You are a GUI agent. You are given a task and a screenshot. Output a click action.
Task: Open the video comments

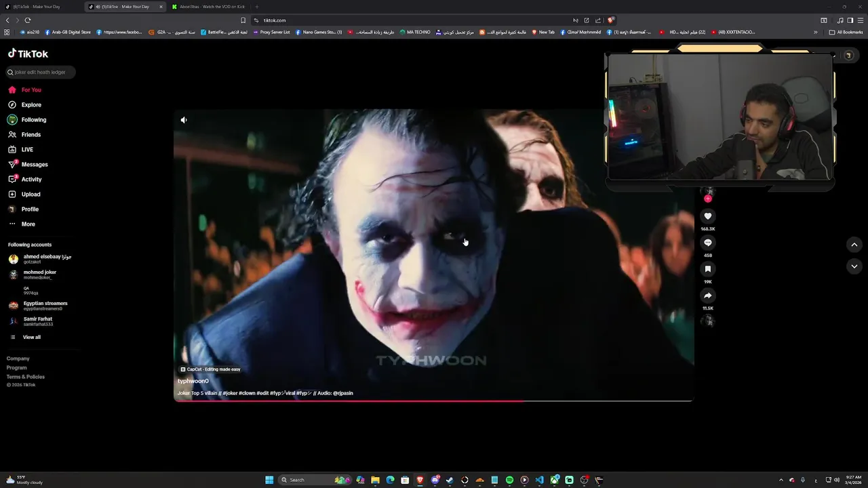click(707, 243)
